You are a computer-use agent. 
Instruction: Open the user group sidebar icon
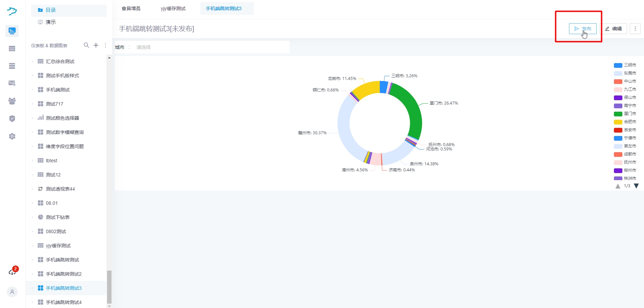12,101
